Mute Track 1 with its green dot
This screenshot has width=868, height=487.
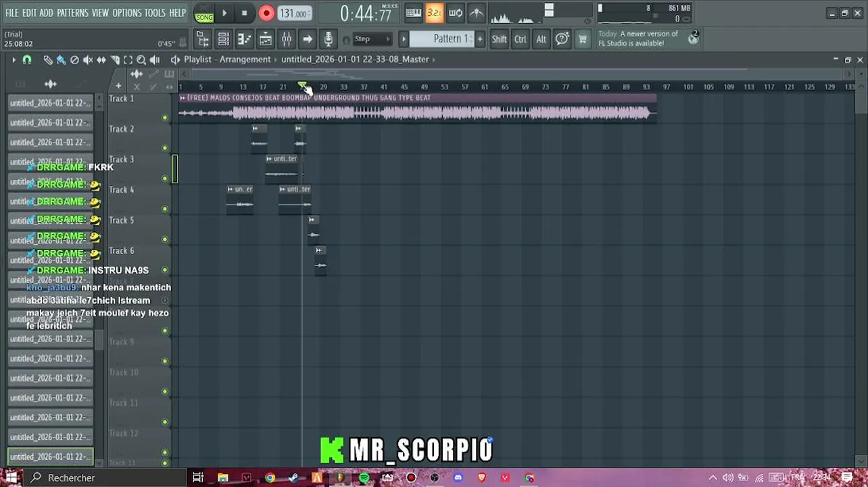click(x=165, y=118)
